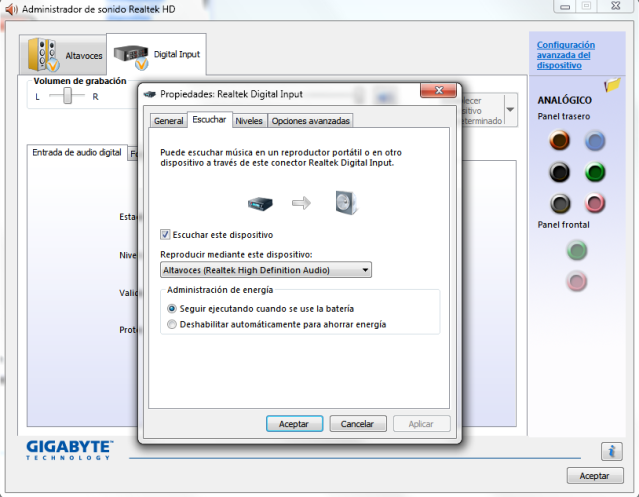Click the Aplicar button
The image size is (639, 497).
(x=421, y=424)
